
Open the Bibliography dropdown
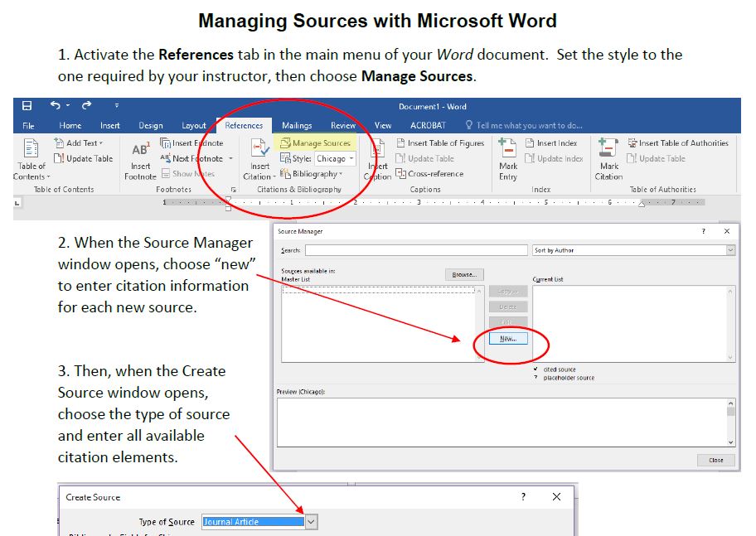[x=312, y=173]
